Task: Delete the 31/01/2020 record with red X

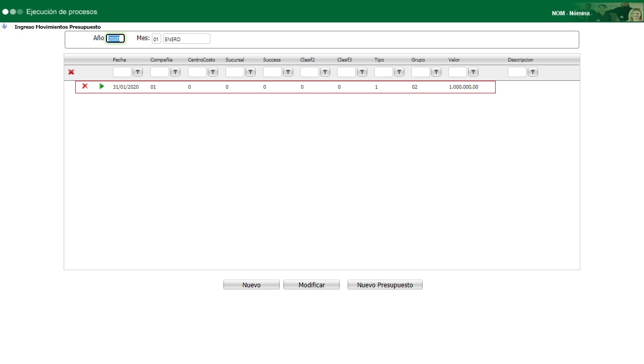Action: 85,86
